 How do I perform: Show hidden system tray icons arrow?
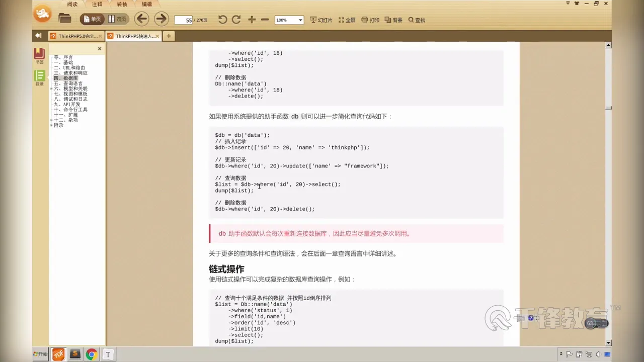click(561, 354)
